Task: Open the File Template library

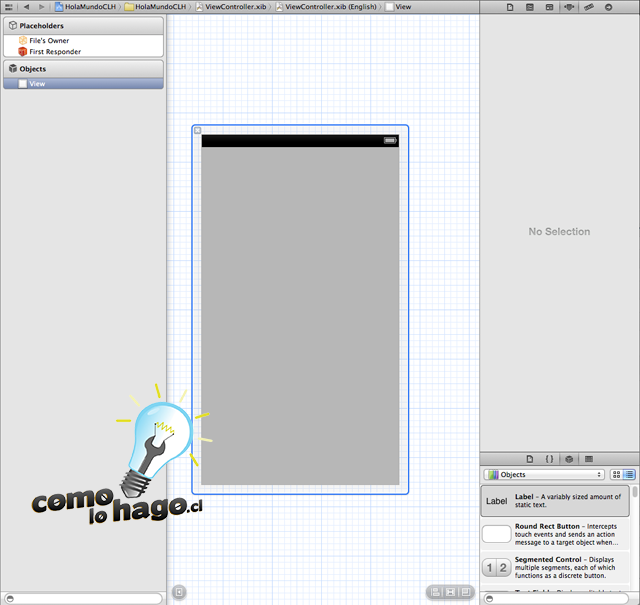Action: [530, 459]
